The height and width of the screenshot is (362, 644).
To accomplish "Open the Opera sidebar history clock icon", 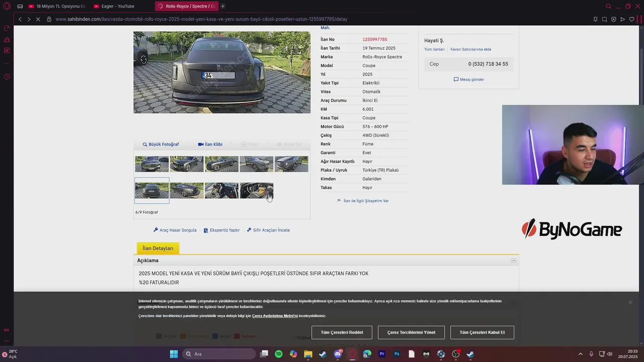I will pyautogui.click(x=7, y=76).
